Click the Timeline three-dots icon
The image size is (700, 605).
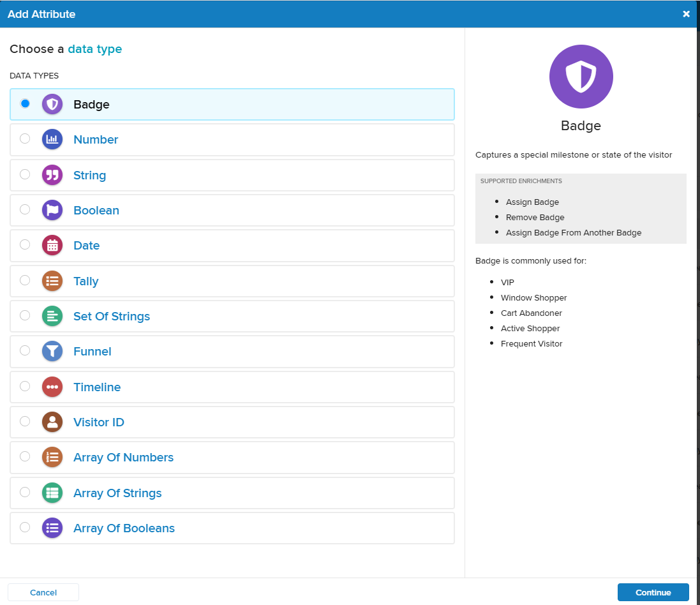tap(52, 387)
